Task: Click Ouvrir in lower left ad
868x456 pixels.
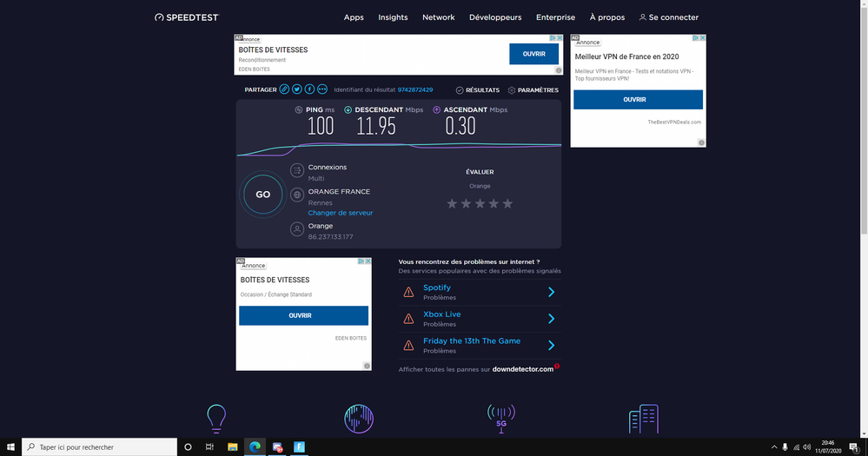Action: click(303, 315)
